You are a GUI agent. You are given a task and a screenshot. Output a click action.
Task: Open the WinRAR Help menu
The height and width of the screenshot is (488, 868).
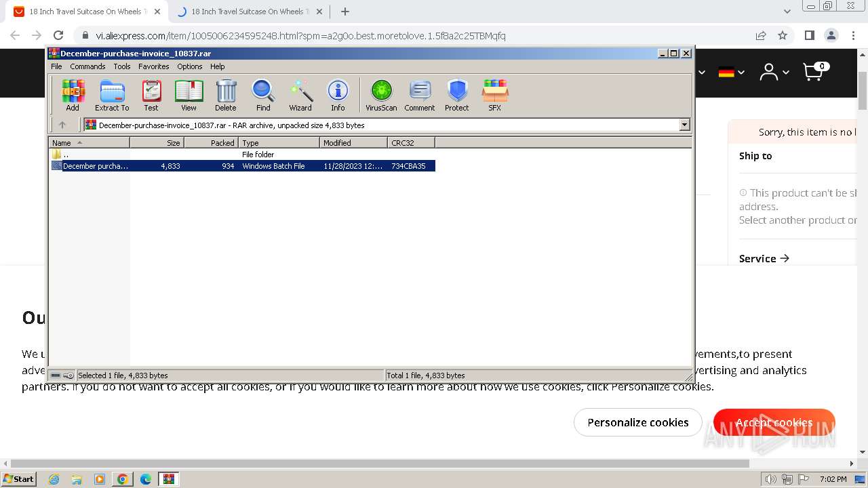[x=217, y=66]
